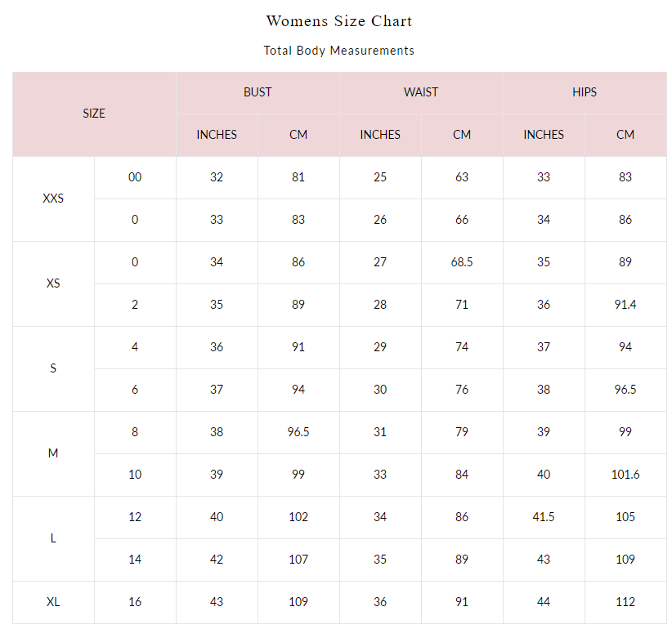Select the HIPS column header

coord(585,92)
